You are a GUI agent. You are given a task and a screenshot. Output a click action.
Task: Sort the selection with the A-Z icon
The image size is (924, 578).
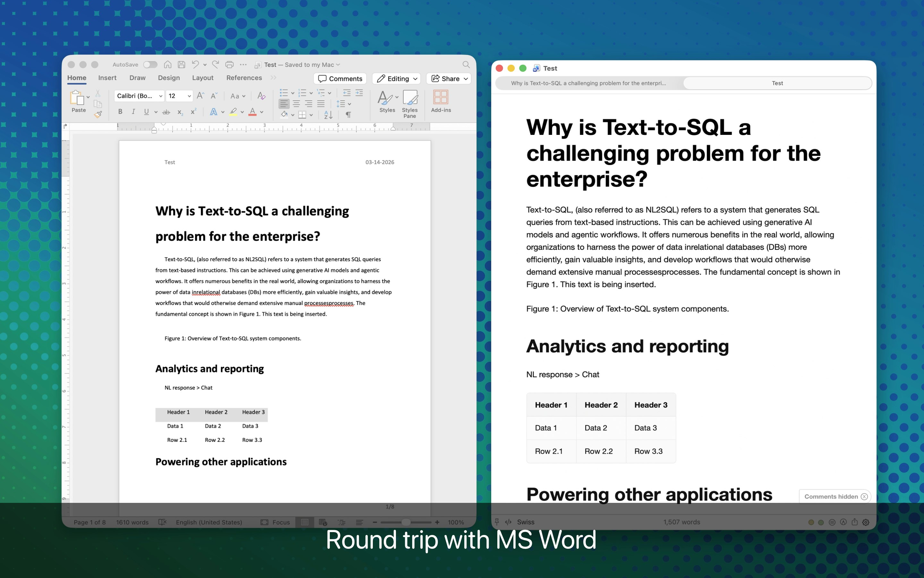point(328,114)
